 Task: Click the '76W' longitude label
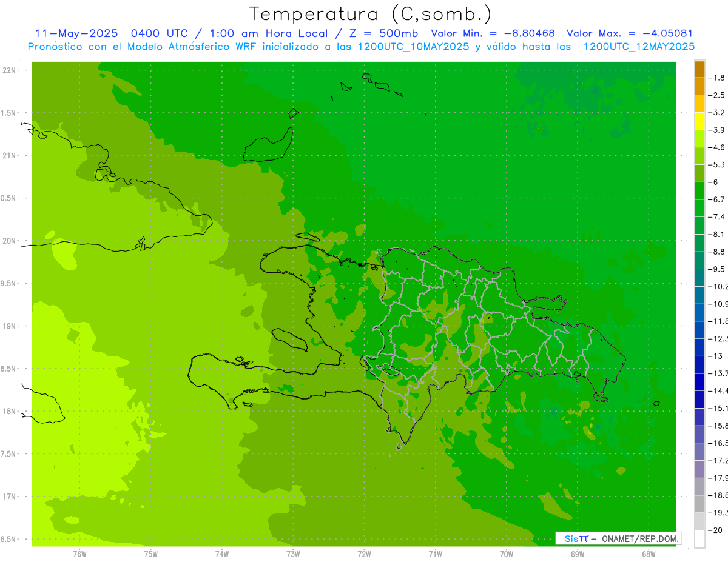[79, 554]
